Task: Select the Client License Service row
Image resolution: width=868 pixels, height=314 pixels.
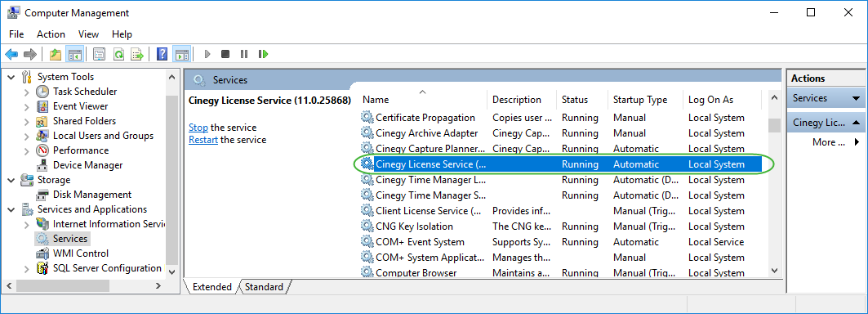Action: pos(560,211)
